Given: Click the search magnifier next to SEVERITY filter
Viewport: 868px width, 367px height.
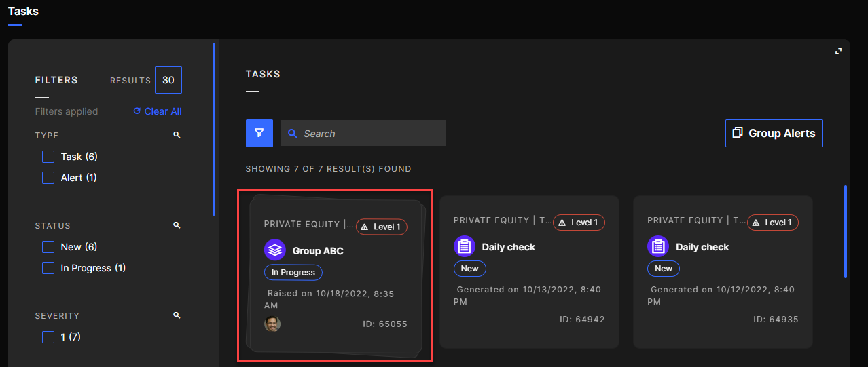Looking at the screenshot, I should point(177,315).
